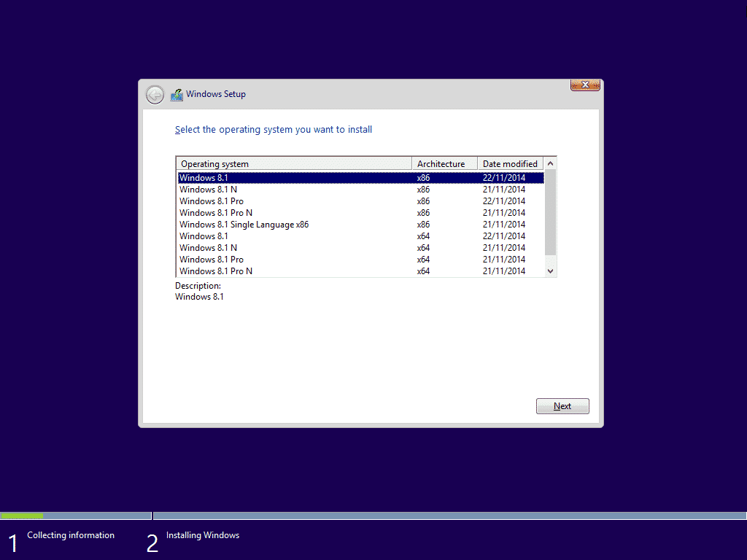Sort entries by Date modified
The image size is (747, 560).
[510, 163]
